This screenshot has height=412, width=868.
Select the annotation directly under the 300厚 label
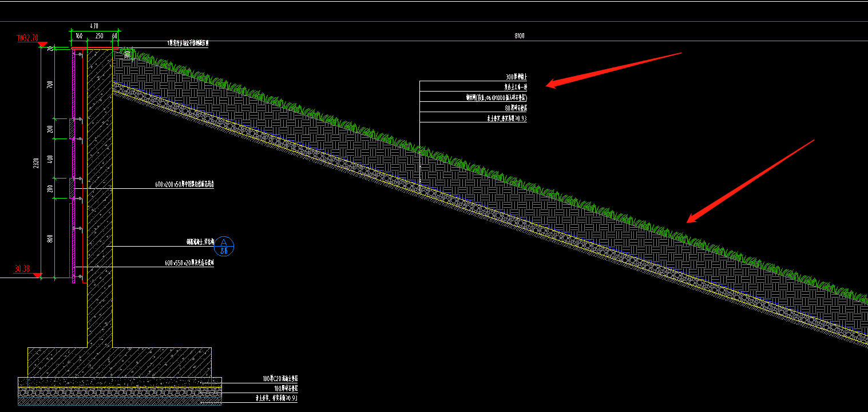516,87
